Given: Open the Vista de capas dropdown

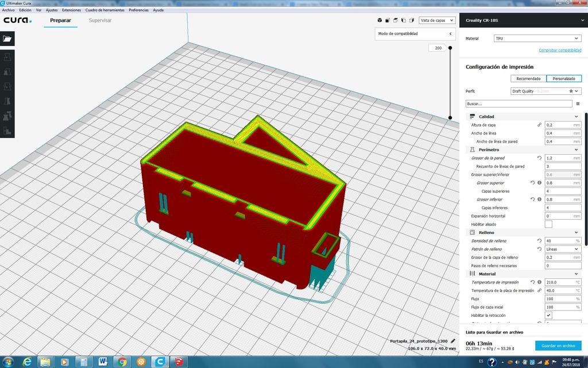Looking at the screenshot, I should [436, 20].
